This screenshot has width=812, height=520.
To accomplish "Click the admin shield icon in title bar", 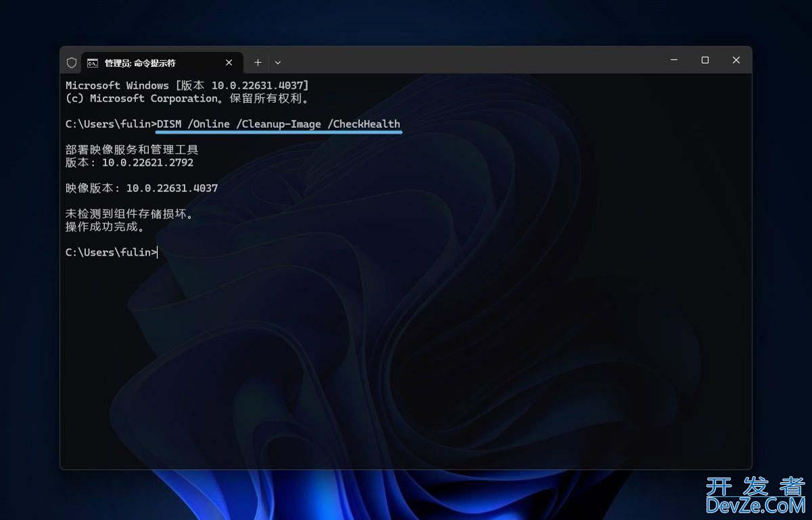I will click(72, 62).
